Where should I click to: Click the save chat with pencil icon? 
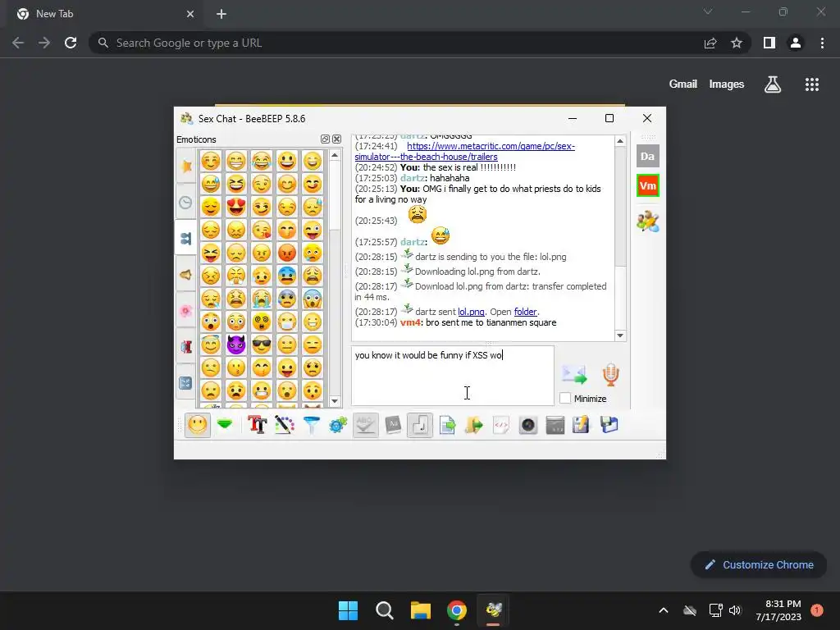[582, 426]
